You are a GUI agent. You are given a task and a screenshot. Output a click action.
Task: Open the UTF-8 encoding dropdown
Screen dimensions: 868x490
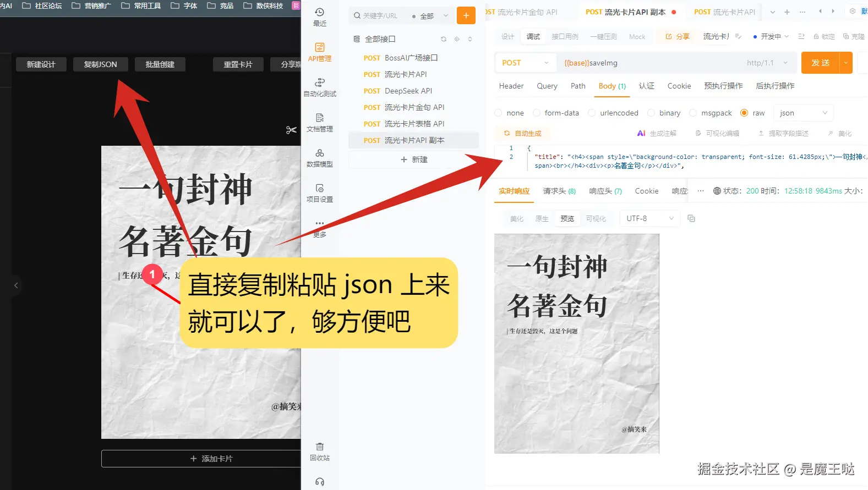point(650,218)
